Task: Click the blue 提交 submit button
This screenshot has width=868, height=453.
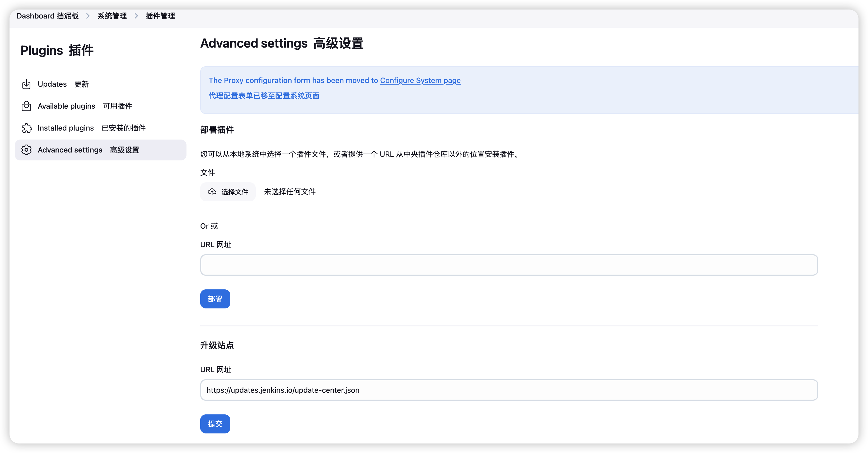Action: [x=215, y=424]
